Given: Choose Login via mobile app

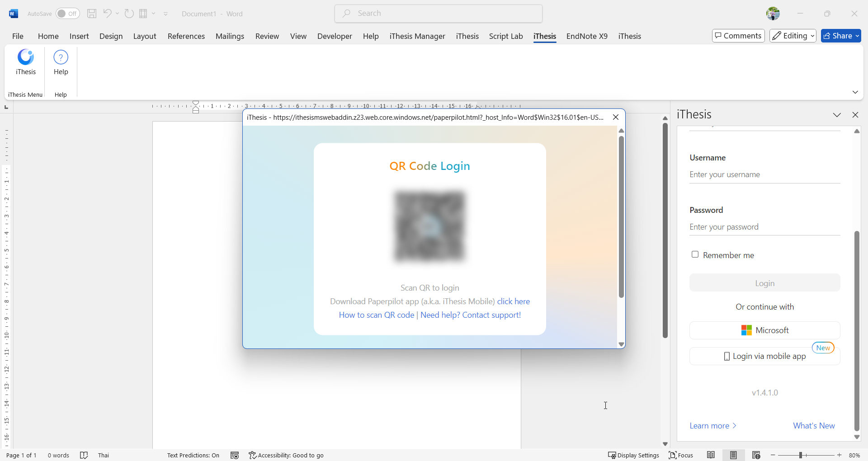Looking at the screenshot, I should pyautogui.click(x=765, y=356).
